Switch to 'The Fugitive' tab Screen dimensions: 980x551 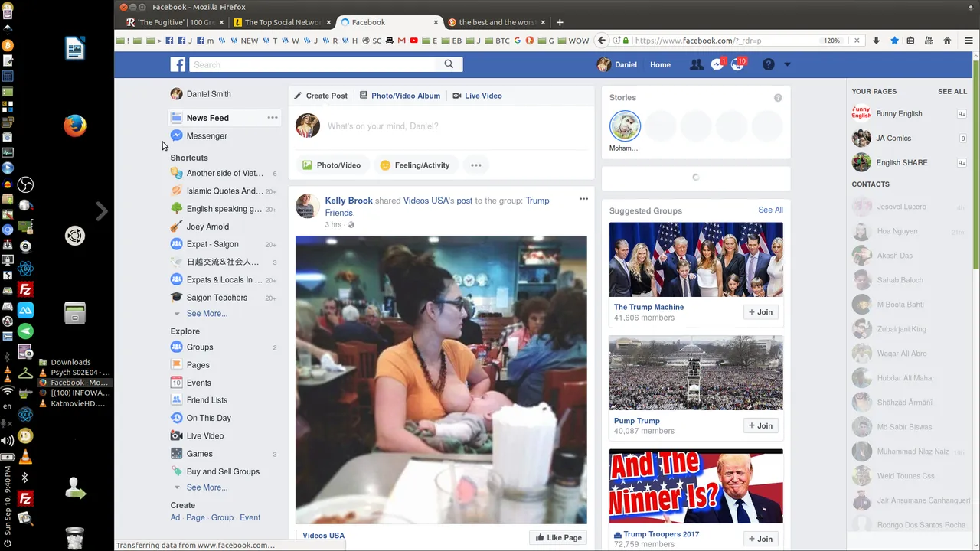174,22
